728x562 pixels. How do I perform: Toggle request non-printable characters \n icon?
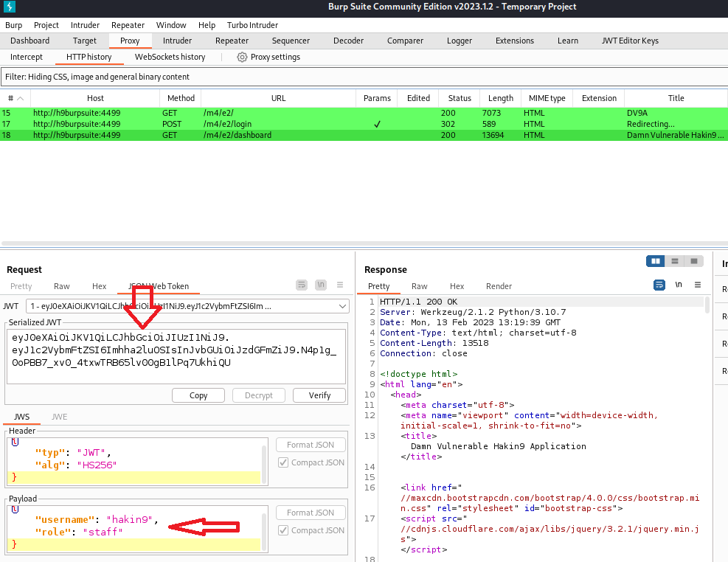[321, 285]
